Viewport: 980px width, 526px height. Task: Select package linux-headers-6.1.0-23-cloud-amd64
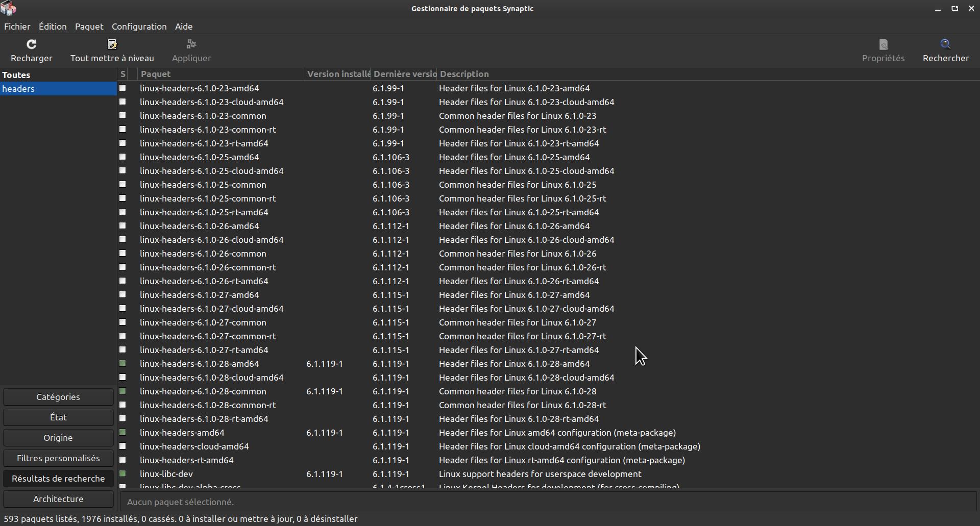[211, 102]
